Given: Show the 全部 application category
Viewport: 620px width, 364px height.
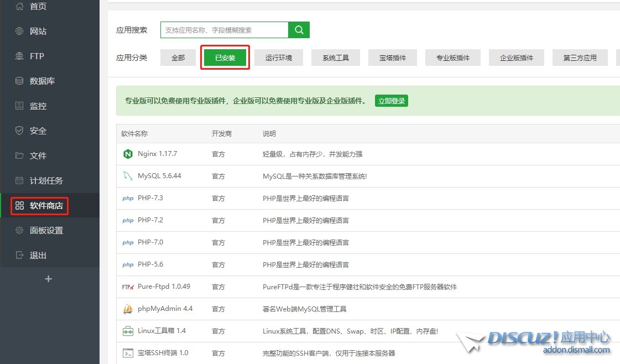Looking at the screenshot, I should coord(178,58).
